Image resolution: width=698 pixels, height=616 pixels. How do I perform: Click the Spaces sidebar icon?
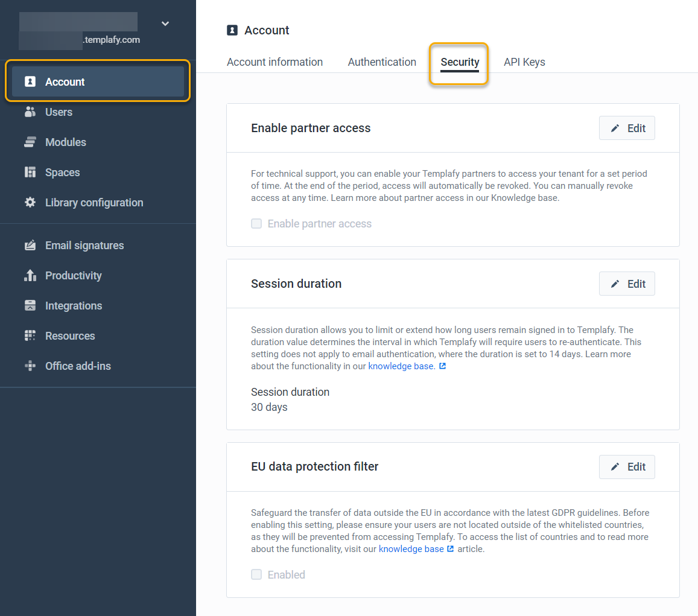[30, 172]
